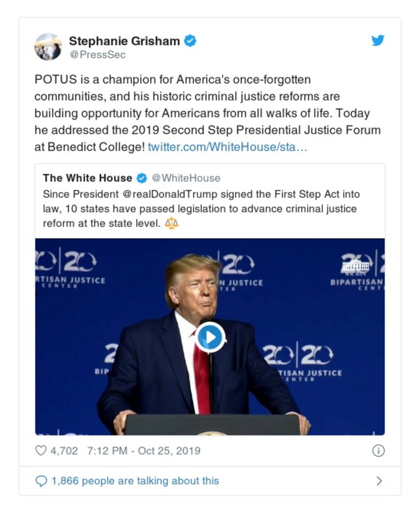Click The White House verified checkmark

click(141, 178)
